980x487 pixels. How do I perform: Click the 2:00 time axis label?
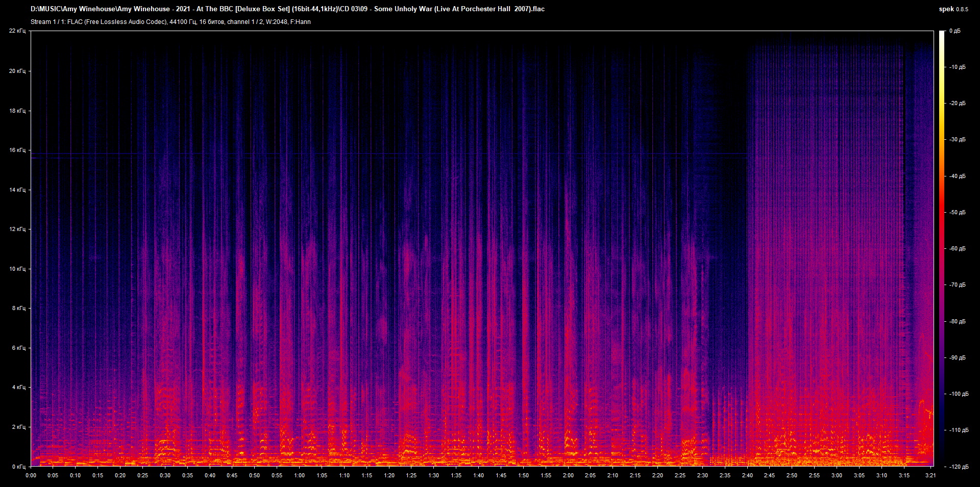[x=568, y=475]
